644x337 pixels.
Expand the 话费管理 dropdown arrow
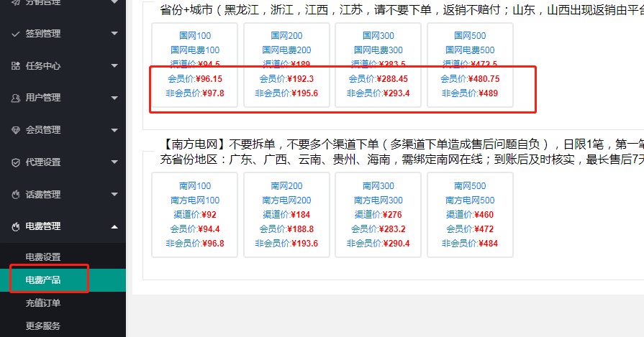114,194
